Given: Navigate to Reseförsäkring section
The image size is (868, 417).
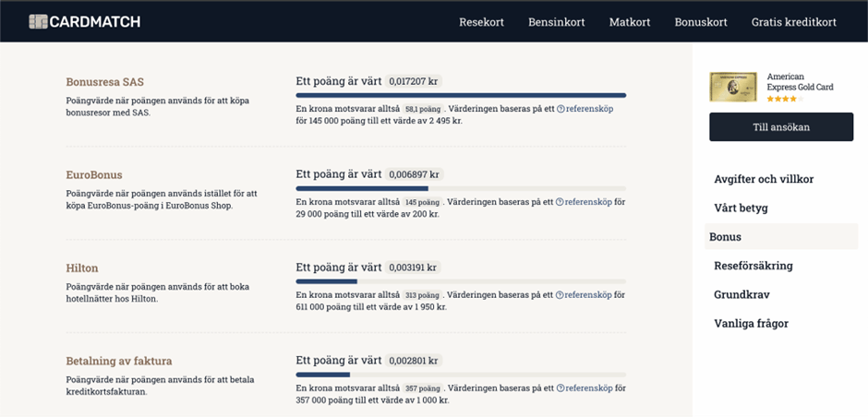Looking at the screenshot, I should (x=753, y=266).
